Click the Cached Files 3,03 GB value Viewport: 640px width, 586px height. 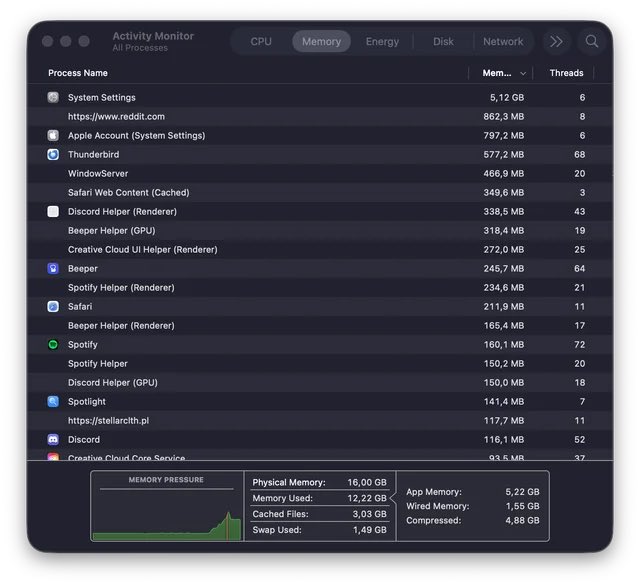[369, 514]
